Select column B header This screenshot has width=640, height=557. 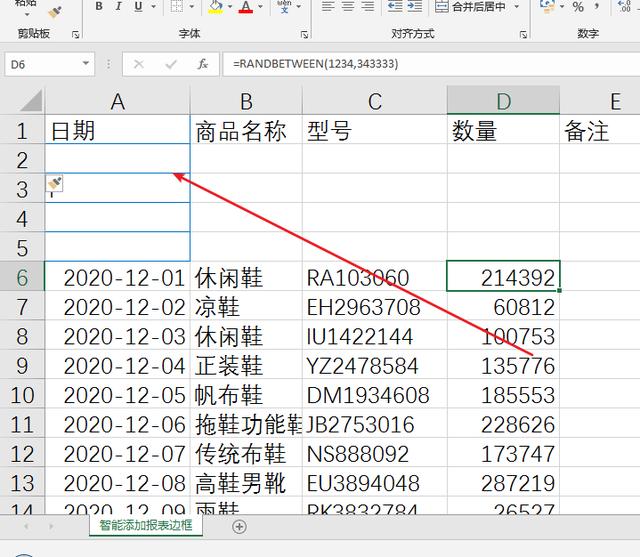tap(246, 101)
